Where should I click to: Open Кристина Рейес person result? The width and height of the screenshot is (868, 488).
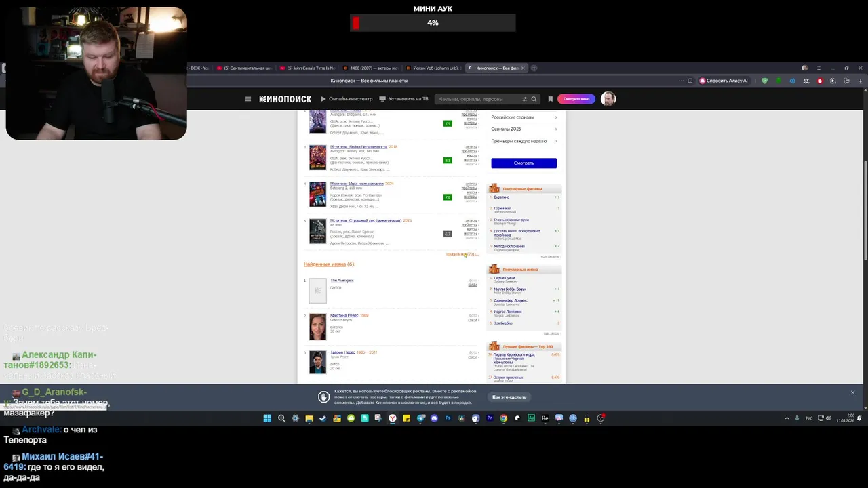344,315
